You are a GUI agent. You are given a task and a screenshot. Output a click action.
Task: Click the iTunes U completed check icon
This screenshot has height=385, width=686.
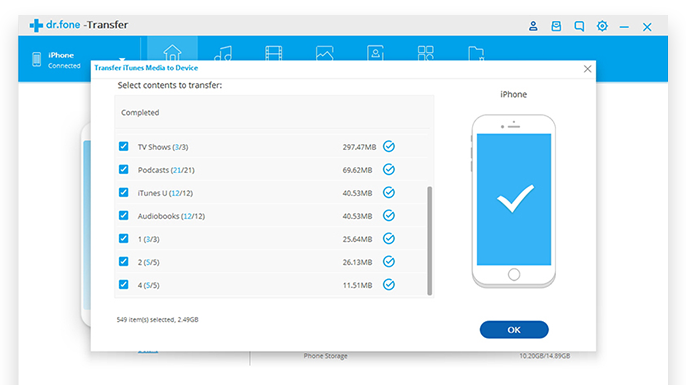point(389,192)
